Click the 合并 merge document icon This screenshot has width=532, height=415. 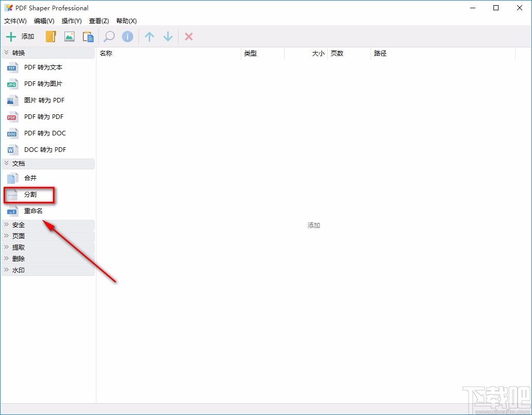(12, 178)
